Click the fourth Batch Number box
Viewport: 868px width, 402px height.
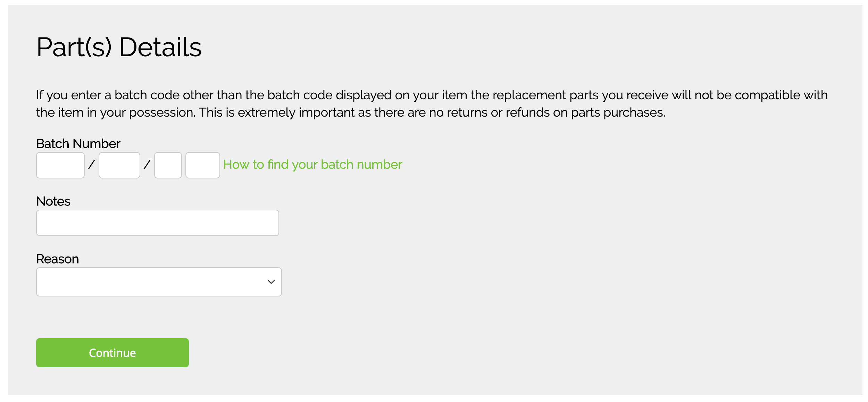(x=203, y=165)
